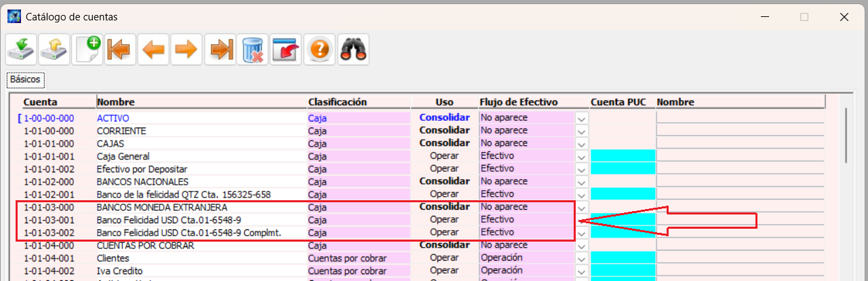The image size is (868, 281).
Task: Click the exit window red arrow icon
Action: click(x=285, y=50)
